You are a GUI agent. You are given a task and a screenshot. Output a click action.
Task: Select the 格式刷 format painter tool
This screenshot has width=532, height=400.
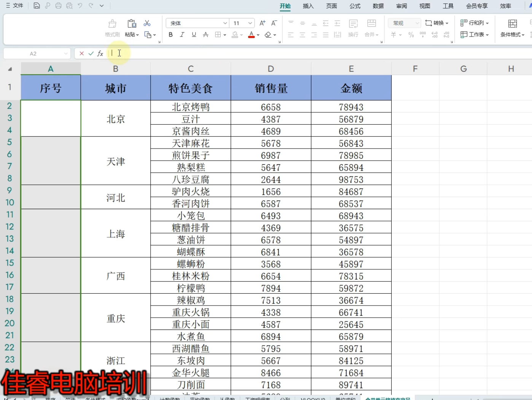[112, 28]
